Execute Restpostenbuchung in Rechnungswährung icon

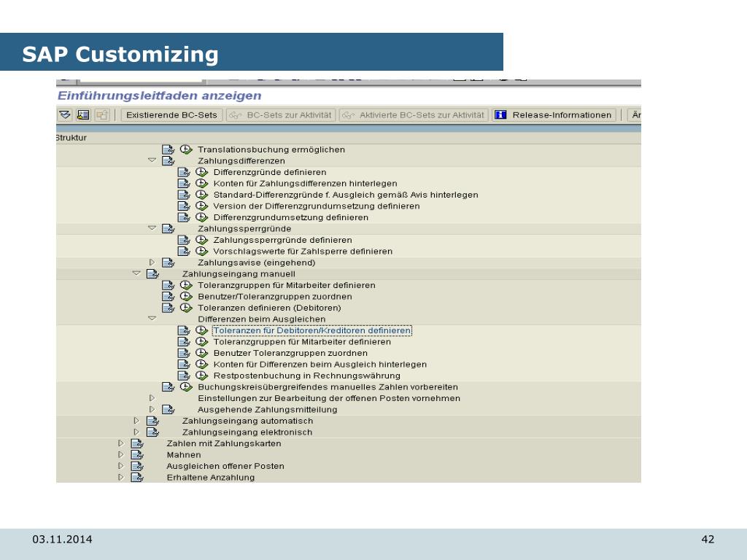click(x=201, y=376)
